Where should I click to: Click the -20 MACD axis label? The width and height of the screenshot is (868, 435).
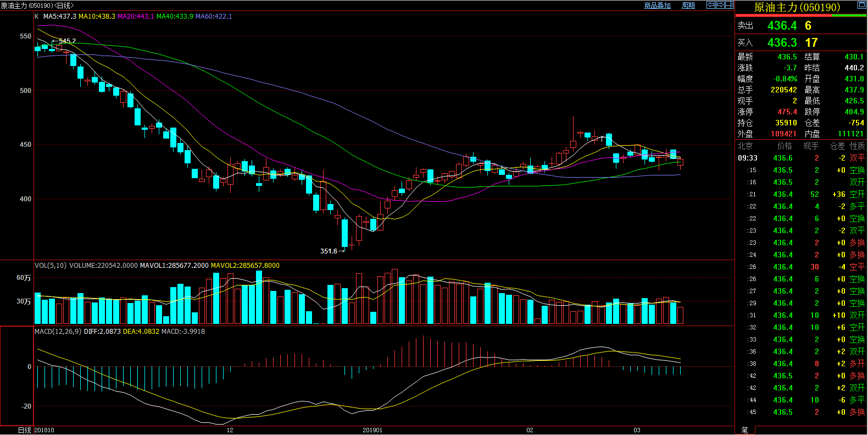pos(26,406)
